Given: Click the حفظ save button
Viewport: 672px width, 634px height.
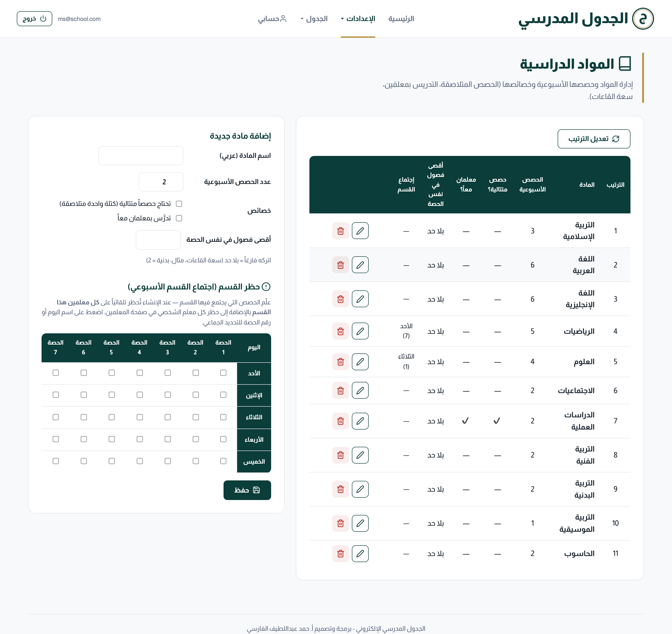Looking at the screenshot, I should pos(247,490).
